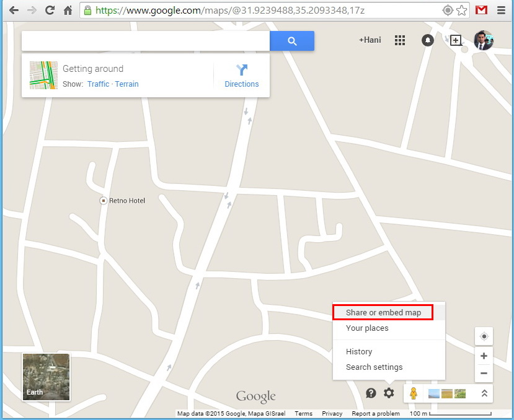The image size is (514, 420).
Task: Click the blue search magnifier button
Action: (x=292, y=41)
